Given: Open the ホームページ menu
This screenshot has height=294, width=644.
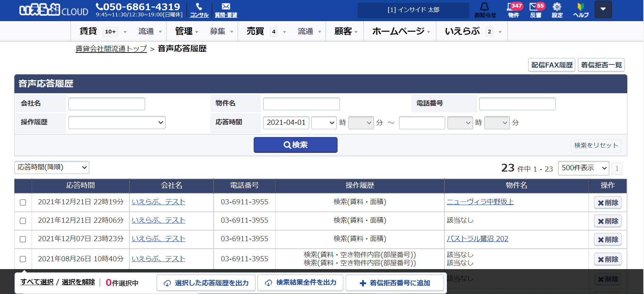Looking at the screenshot, I should [398, 31].
